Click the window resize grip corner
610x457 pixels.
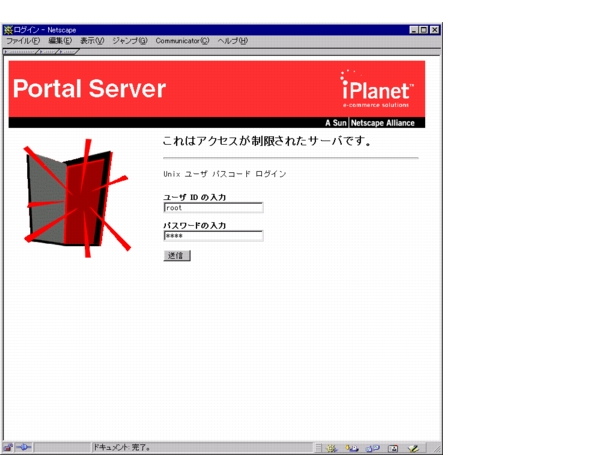click(437, 449)
